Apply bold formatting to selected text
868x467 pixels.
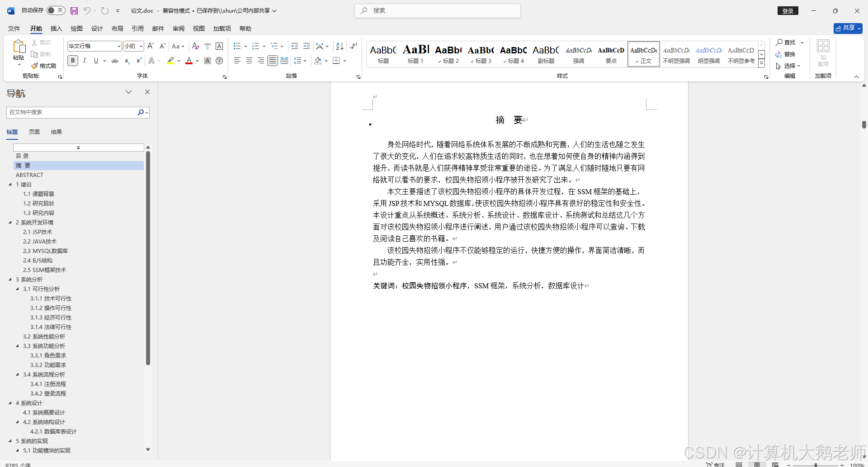72,60
